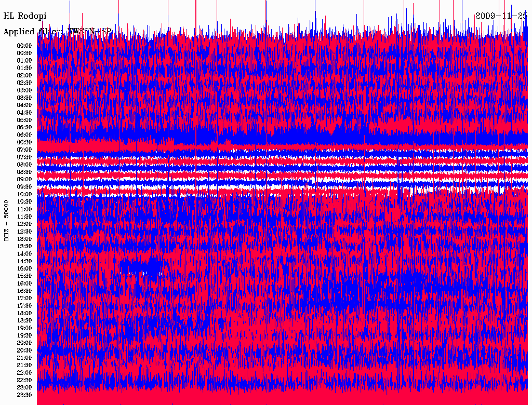Select the 00:00 time label
This screenshot has width=532, height=405.
coord(24,46)
